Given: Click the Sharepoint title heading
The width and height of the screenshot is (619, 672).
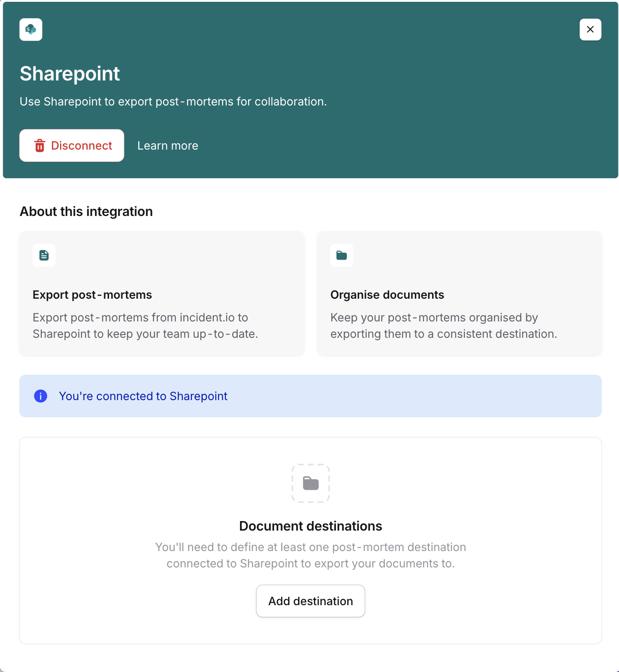Looking at the screenshot, I should pyautogui.click(x=70, y=74).
